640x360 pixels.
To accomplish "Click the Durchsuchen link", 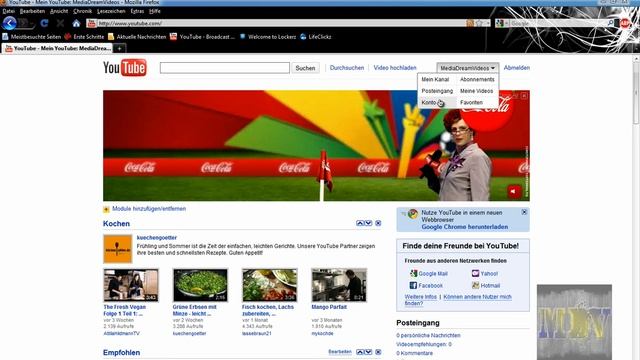I will (x=347, y=68).
